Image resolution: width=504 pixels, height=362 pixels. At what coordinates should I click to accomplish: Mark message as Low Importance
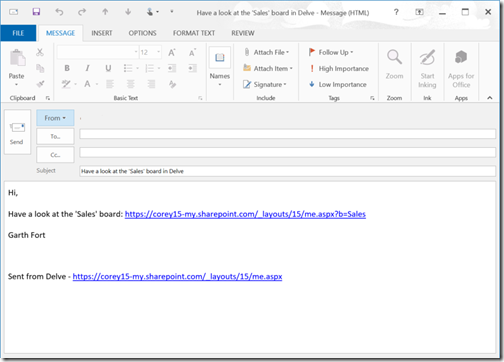click(338, 84)
